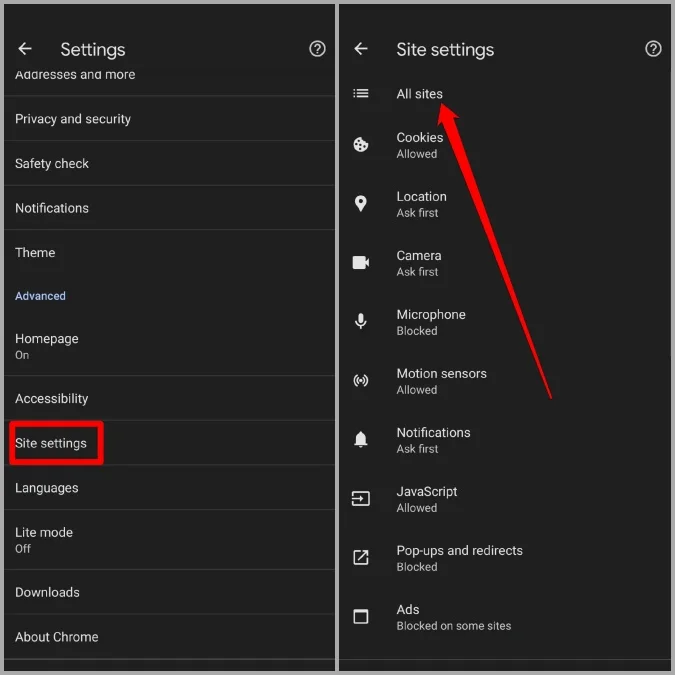Tap the Camera icon

(361, 263)
